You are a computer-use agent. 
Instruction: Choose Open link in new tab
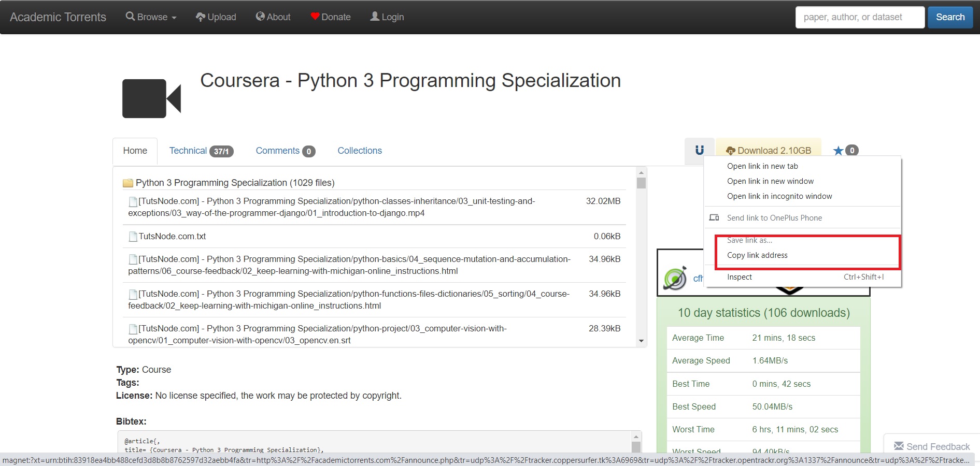(762, 166)
